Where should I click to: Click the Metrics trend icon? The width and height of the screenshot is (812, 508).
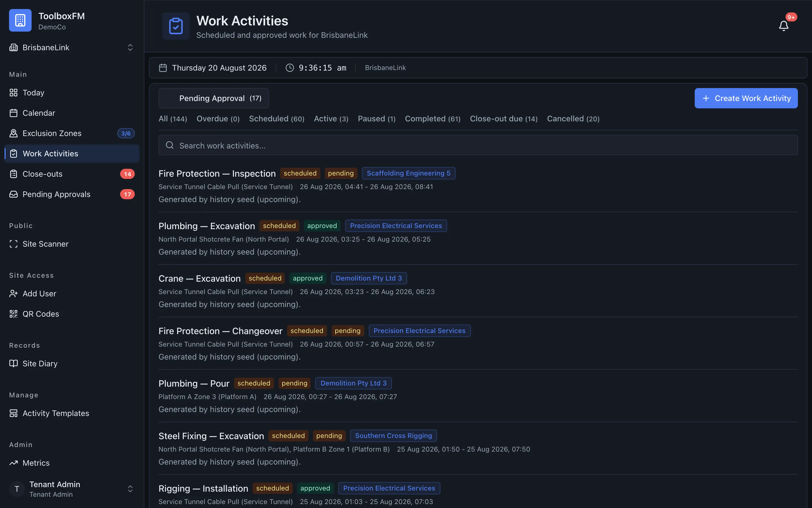[x=14, y=463]
